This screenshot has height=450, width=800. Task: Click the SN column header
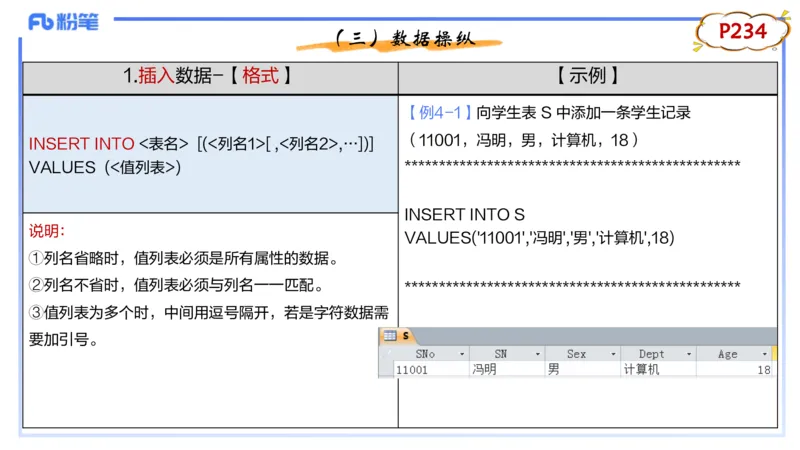[507, 354]
